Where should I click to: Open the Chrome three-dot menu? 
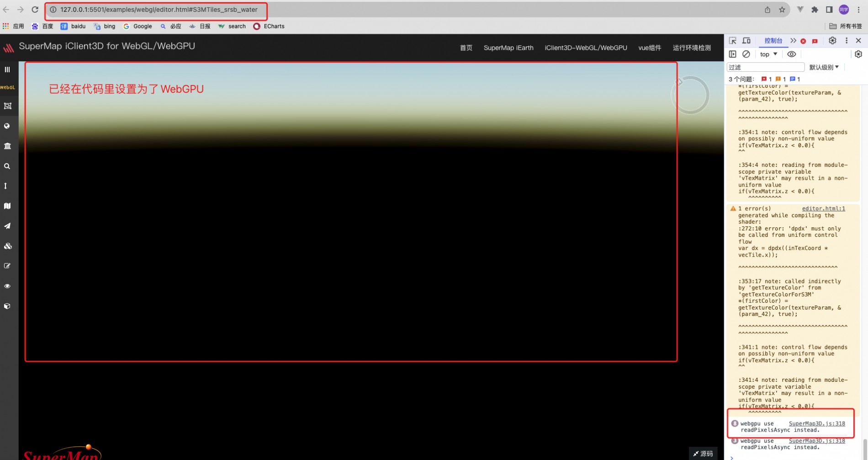pos(858,10)
